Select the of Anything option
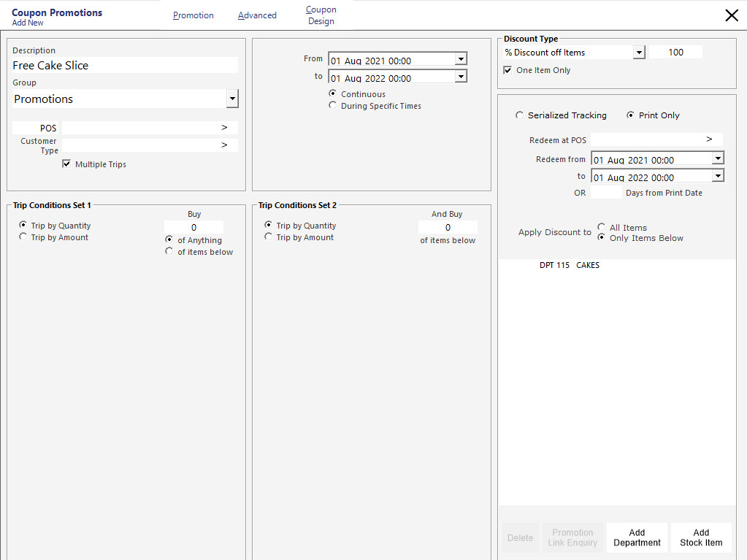 click(x=169, y=239)
